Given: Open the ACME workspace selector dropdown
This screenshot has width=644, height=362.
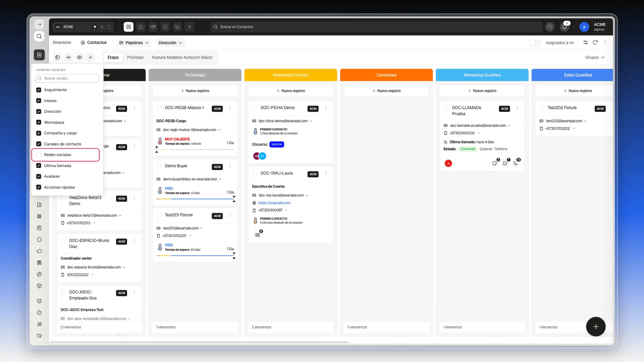Looking at the screenshot, I should pos(83,27).
